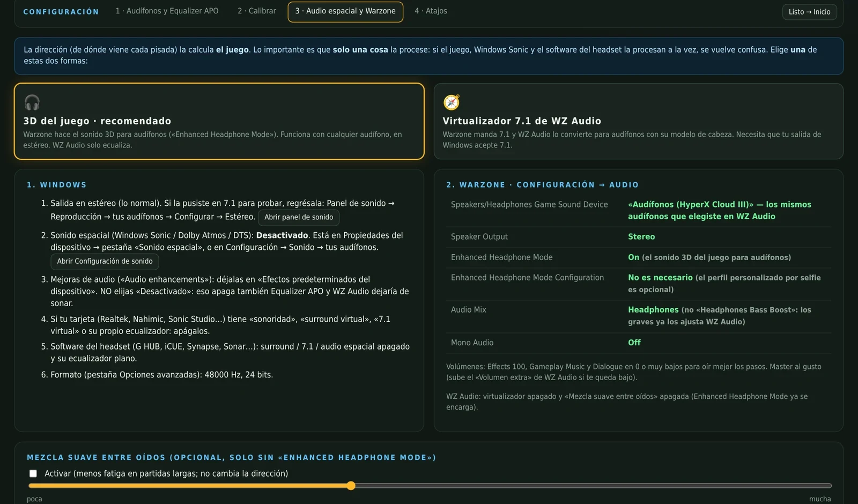This screenshot has height=504, width=858.
Task: Click the 'mucha' slider end label
Action: (820, 499)
